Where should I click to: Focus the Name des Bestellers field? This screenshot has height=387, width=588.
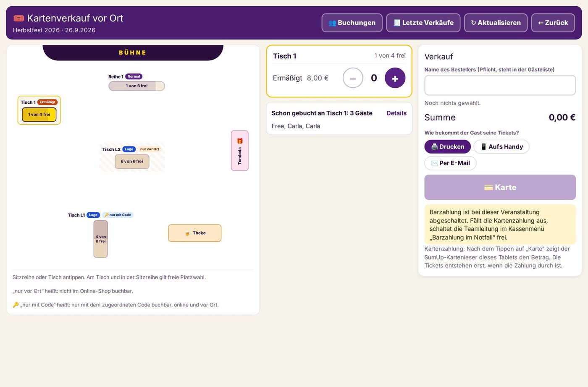(x=500, y=85)
